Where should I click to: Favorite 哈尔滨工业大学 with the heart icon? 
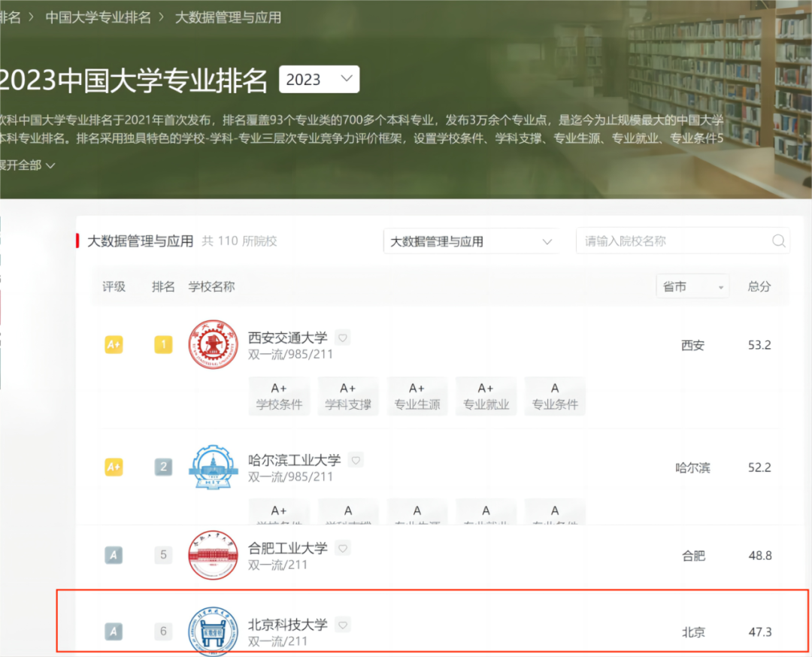coord(356,460)
